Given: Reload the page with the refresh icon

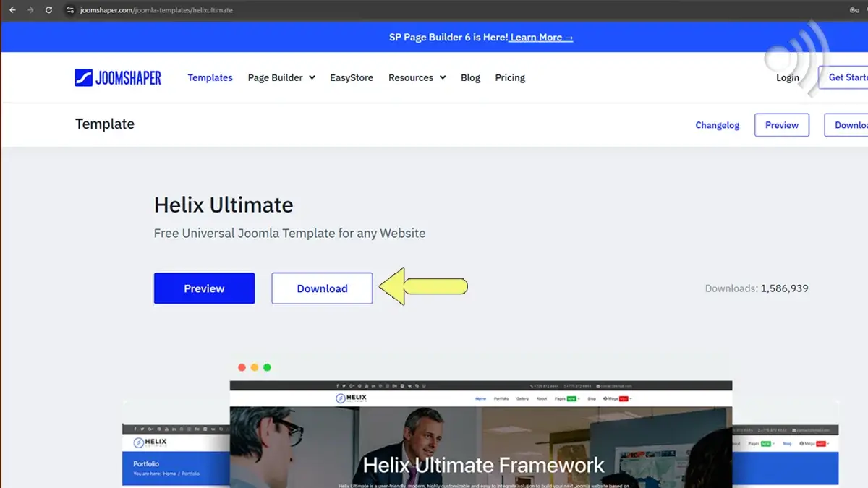Looking at the screenshot, I should pyautogui.click(x=48, y=10).
